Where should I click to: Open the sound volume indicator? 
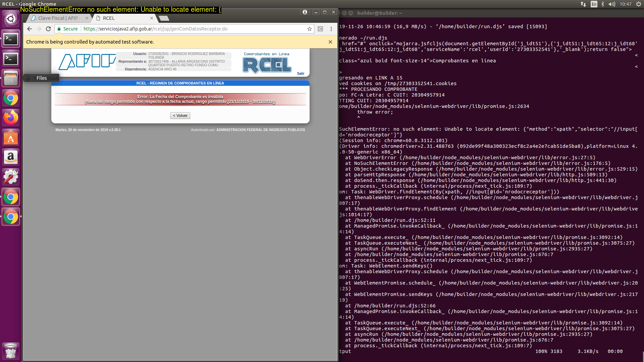click(612, 4)
